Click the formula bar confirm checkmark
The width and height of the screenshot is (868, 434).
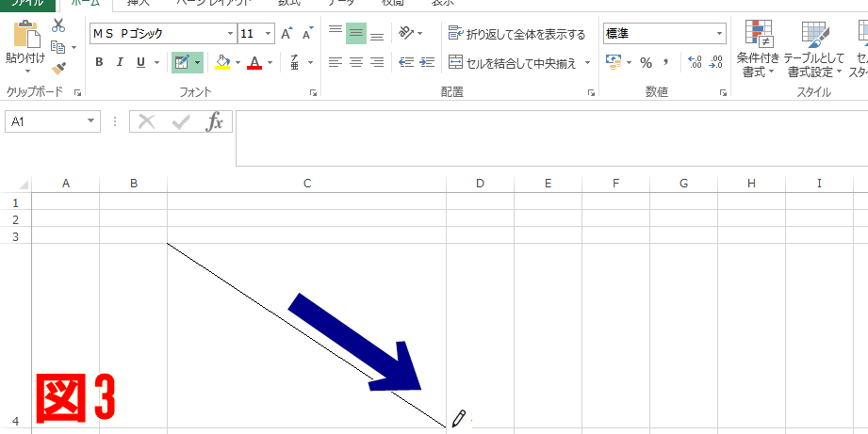click(x=181, y=121)
